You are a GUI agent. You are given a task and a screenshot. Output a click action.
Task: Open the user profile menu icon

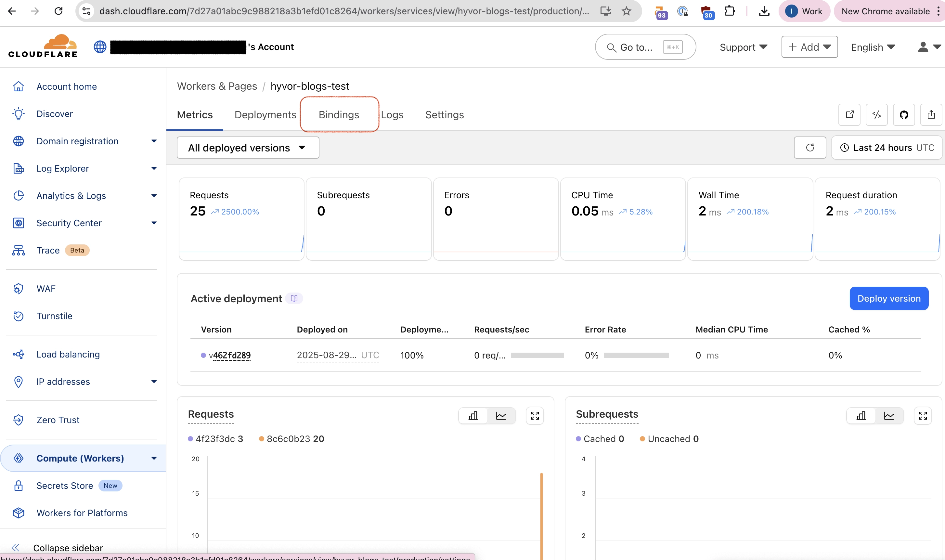click(x=929, y=47)
